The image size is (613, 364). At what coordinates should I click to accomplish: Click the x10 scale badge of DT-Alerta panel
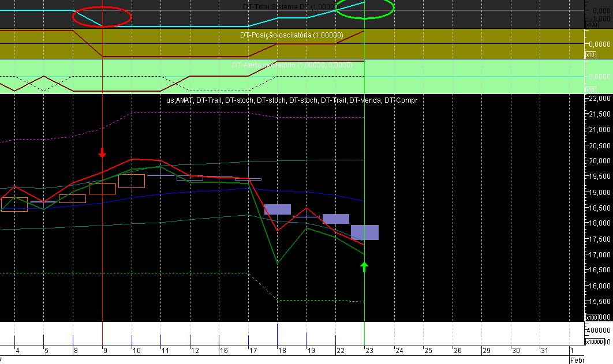pyautogui.click(x=590, y=90)
